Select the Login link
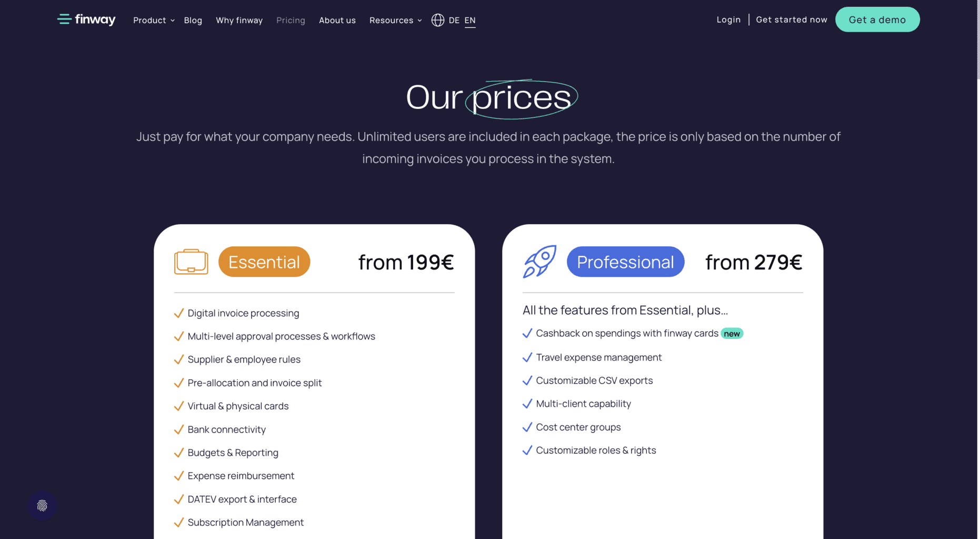980x539 pixels. click(x=728, y=19)
